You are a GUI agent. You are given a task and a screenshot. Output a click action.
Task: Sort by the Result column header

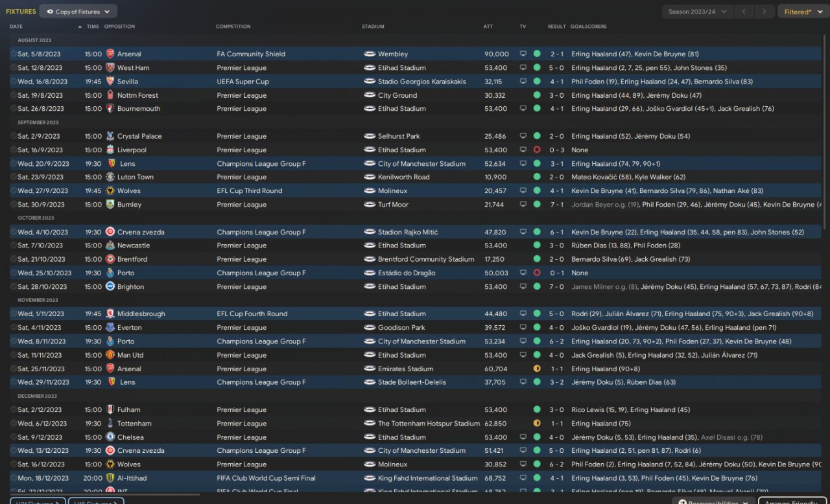(557, 27)
